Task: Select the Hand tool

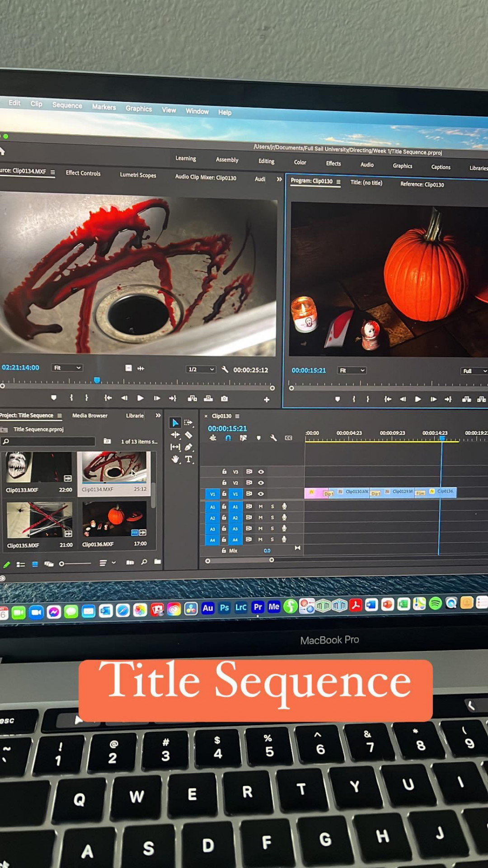Action: tap(175, 459)
